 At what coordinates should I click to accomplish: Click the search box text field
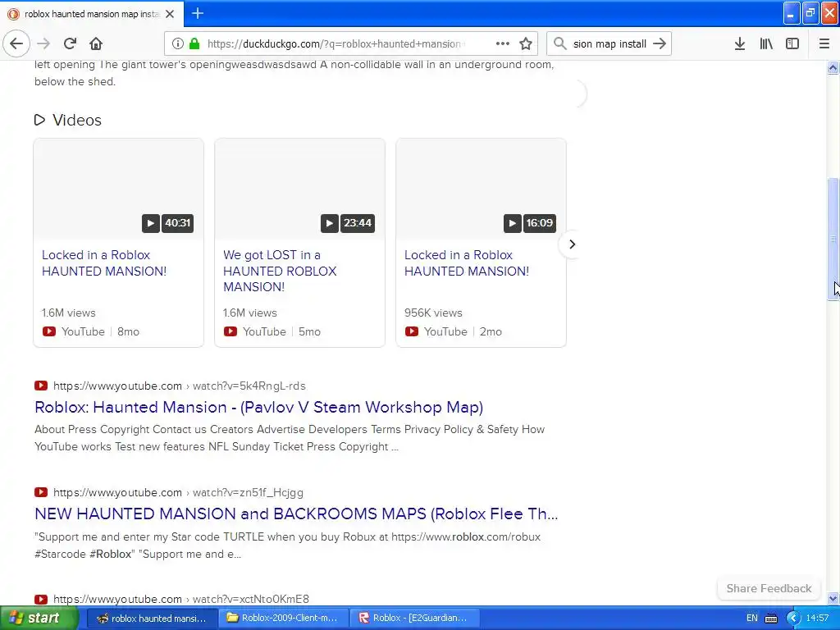click(x=609, y=43)
